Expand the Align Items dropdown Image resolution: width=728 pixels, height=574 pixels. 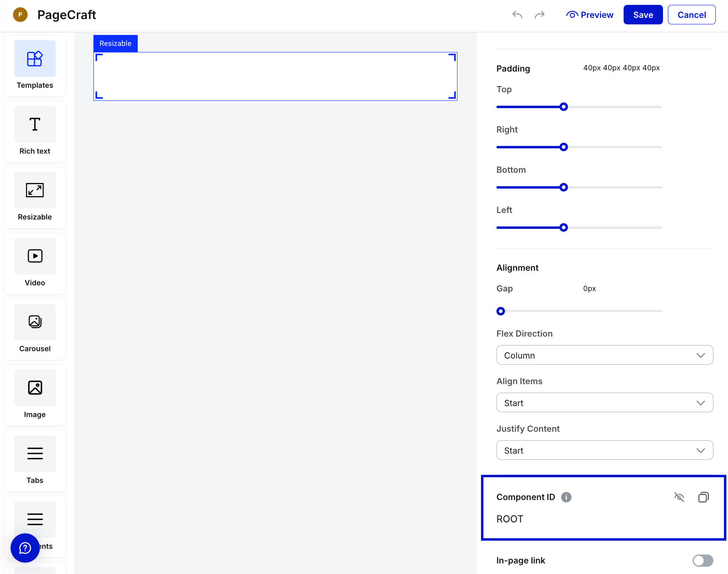(x=604, y=403)
